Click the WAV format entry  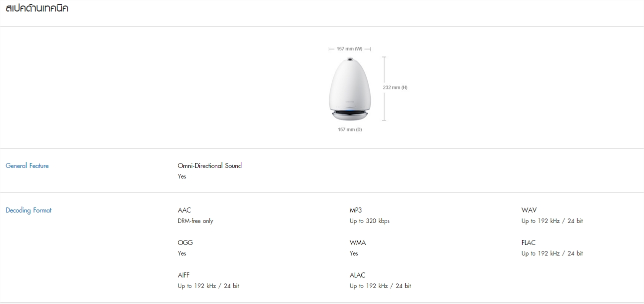[x=529, y=210]
